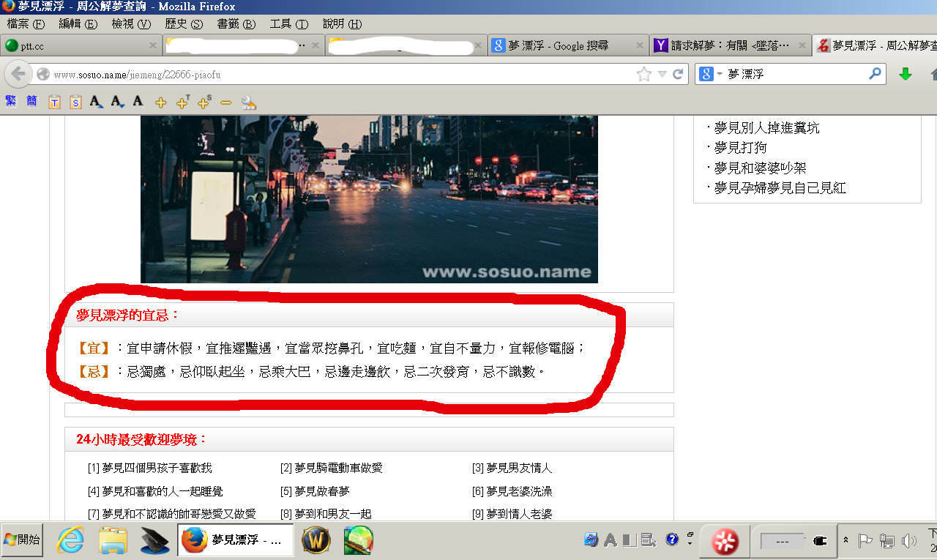The image size is (937, 560).
Task: Open the folder explorer taskbar icon
Action: click(113, 540)
